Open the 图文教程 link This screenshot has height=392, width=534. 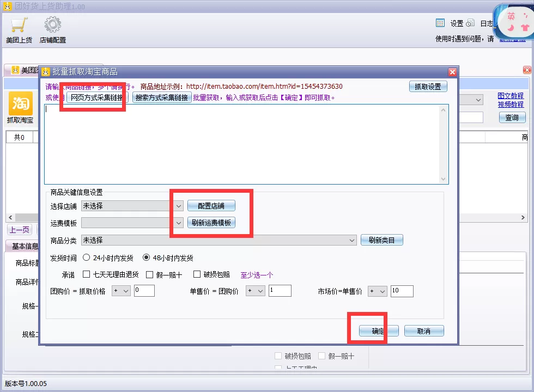511,96
